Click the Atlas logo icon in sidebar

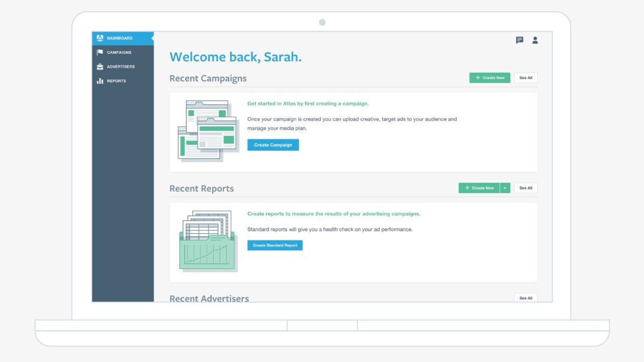click(x=100, y=38)
